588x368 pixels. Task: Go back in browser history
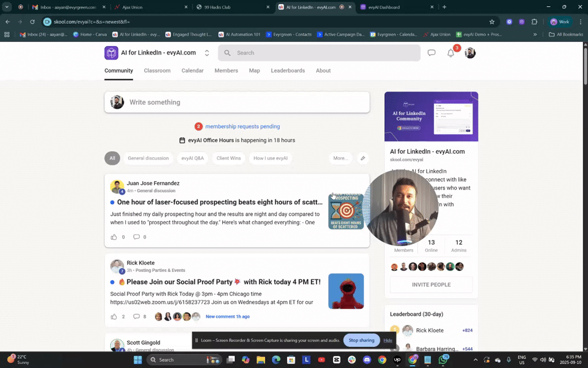click(7, 22)
